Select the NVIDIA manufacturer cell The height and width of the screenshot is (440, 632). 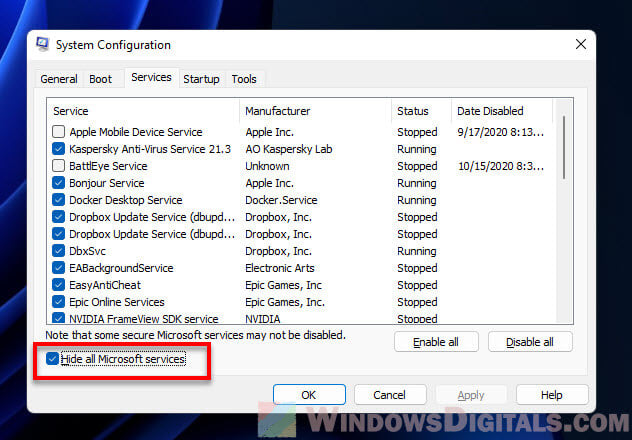click(263, 319)
